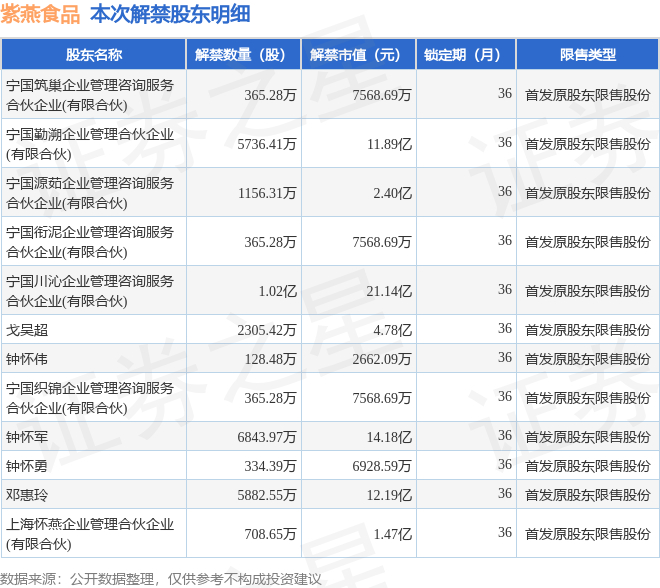Click quantity cell 708.65万
Image resolution: width=660 pixels, height=588 pixels.
click(270, 534)
